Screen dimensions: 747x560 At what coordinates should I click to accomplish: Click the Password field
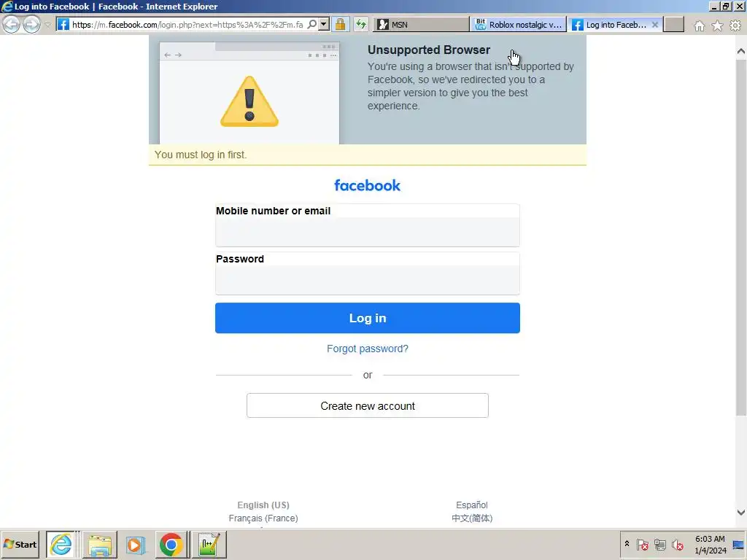click(x=368, y=280)
